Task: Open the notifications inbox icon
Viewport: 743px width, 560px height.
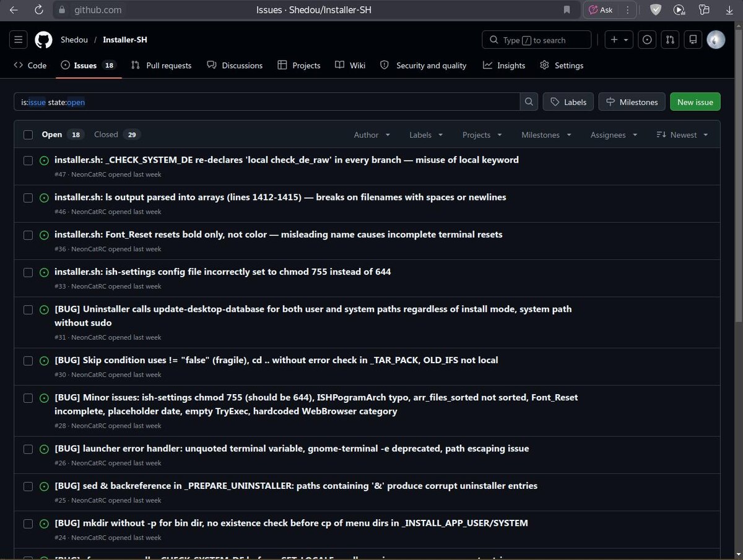Action: tap(693, 40)
